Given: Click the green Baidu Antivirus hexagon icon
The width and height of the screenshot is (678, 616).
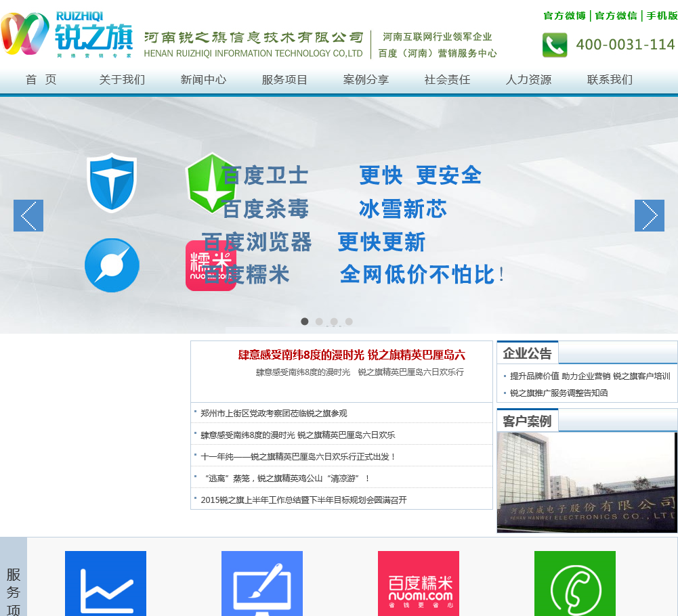Looking at the screenshot, I should [211, 182].
